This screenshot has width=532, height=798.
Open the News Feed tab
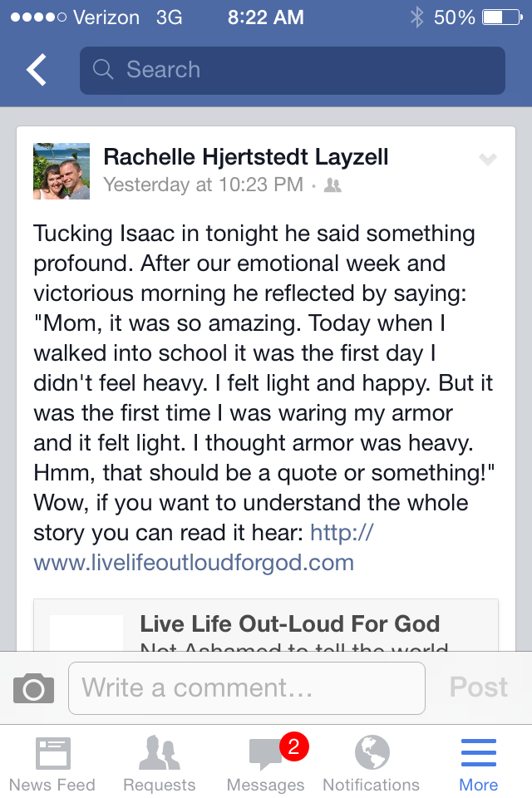(x=52, y=765)
